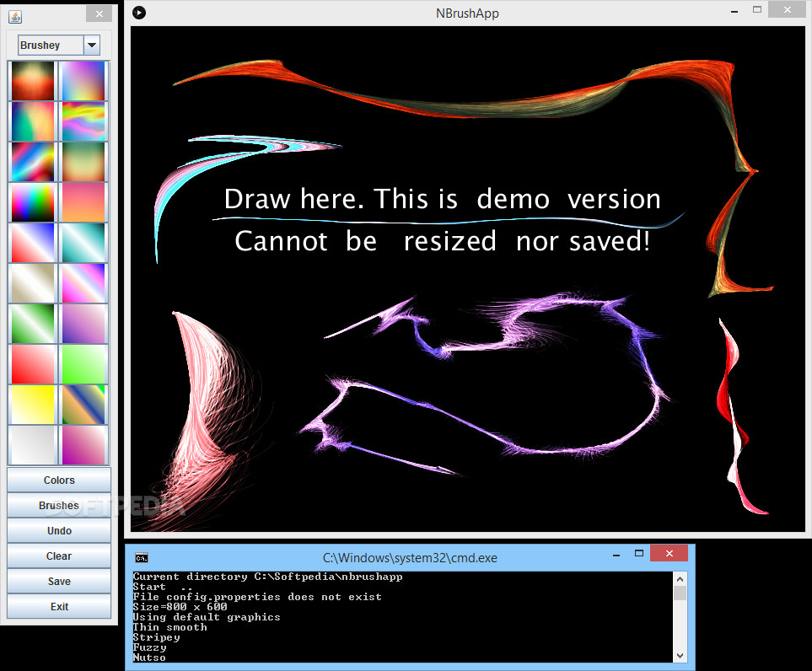The image size is (812, 671).
Task: Minimize the NBrushApp window
Action: 734,10
